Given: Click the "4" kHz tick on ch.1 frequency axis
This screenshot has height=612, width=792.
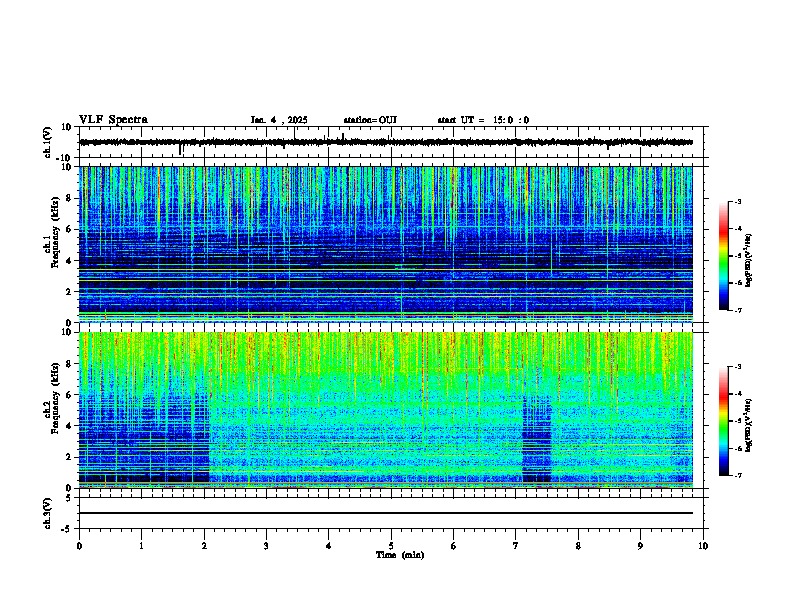Looking at the screenshot, I should (69, 261).
